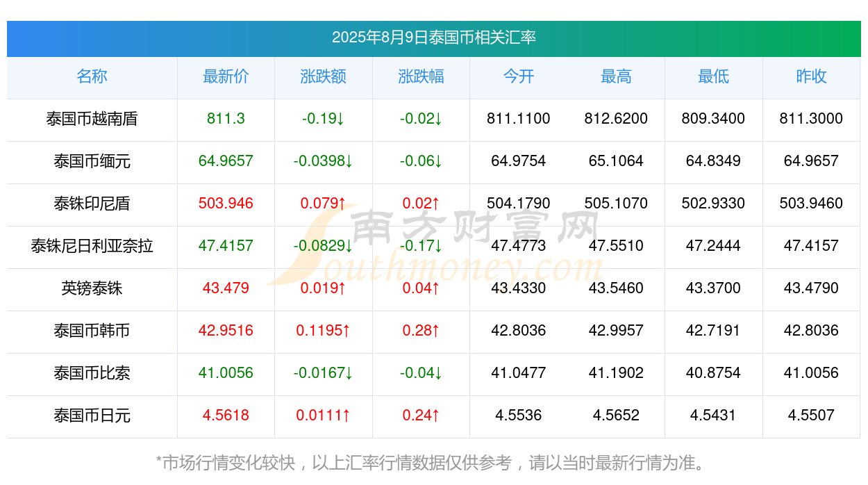Click change amount 0.1195↑
Viewport: 868px width, 485px height.
(324, 331)
